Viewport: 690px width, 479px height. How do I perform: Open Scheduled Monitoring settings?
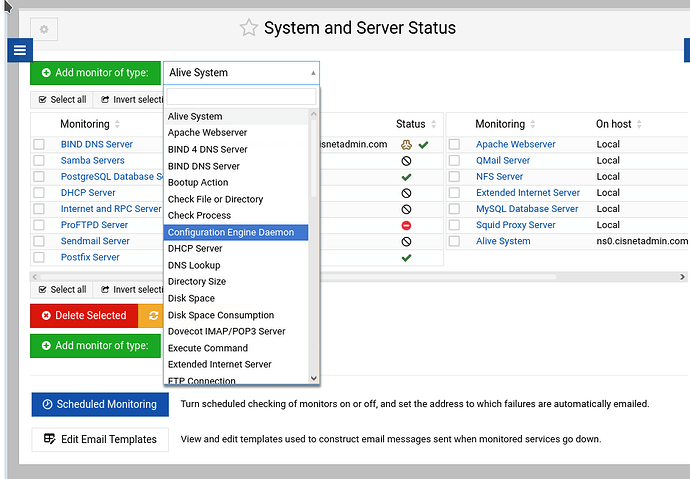click(x=100, y=404)
